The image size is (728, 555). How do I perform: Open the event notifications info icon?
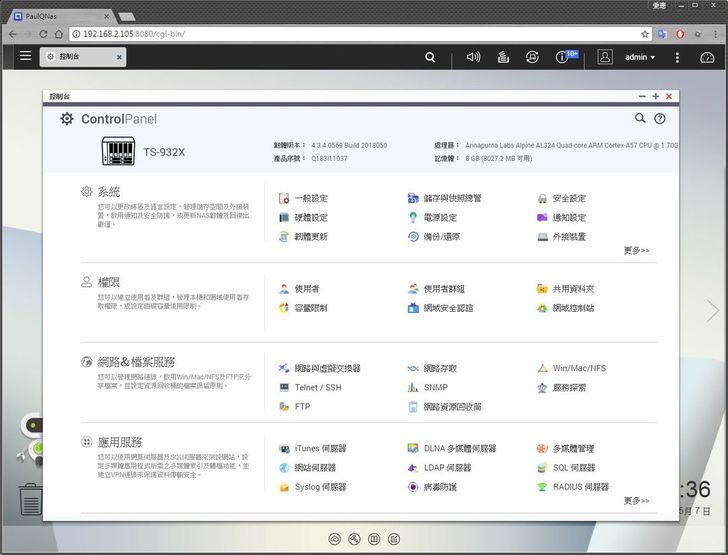tap(563, 57)
